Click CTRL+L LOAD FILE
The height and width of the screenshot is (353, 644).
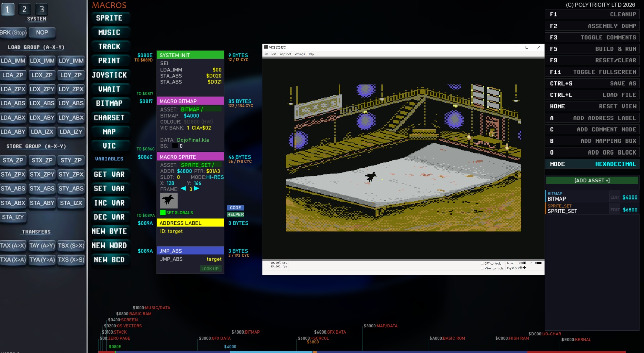593,95
